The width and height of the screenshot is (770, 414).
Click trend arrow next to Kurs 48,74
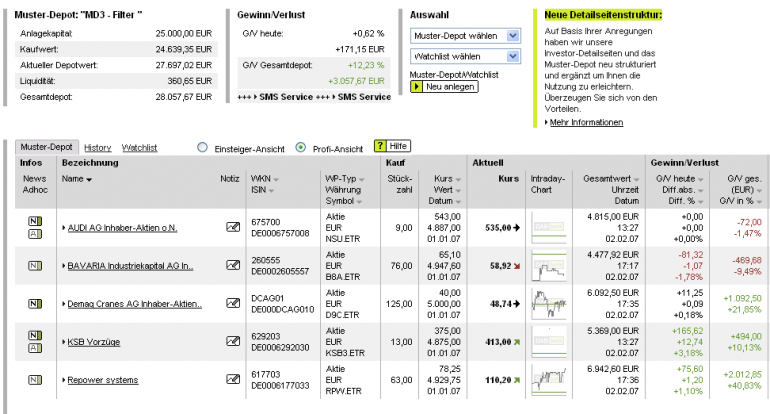517,304
